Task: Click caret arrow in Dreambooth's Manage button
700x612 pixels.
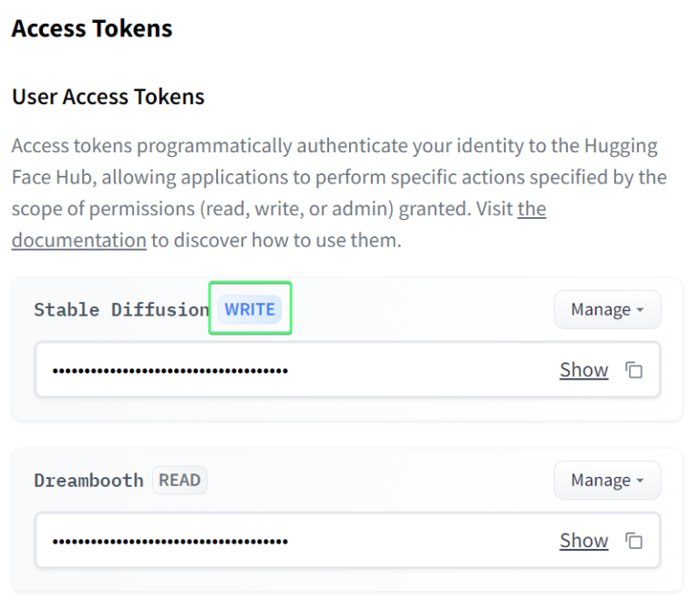Action: [x=640, y=482]
